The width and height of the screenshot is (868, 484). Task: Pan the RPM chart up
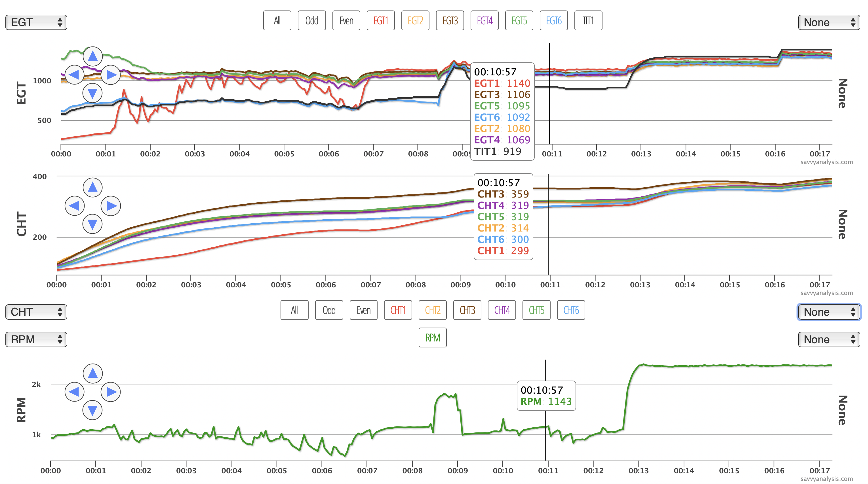tap(93, 373)
